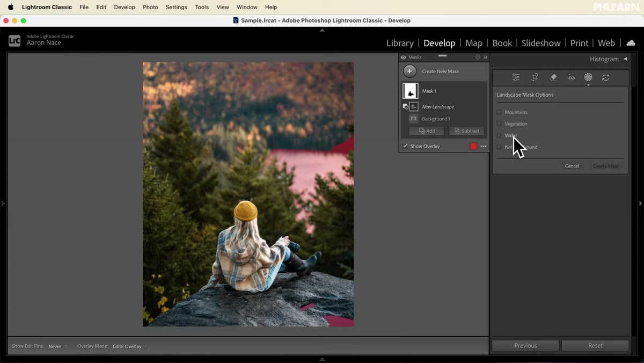Image resolution: width=644 pixels, height=363 pixels.
Task: Open the Photo menu
Action: pos(150,7)
